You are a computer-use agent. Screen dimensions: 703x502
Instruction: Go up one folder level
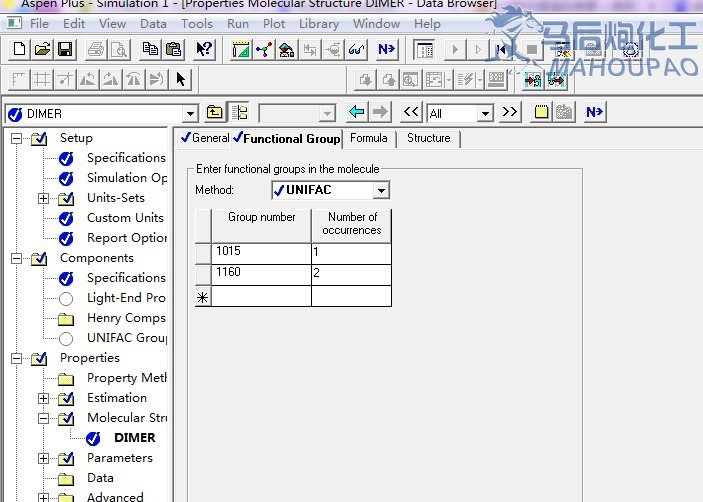pyautogui.click(x=214, y=112)
